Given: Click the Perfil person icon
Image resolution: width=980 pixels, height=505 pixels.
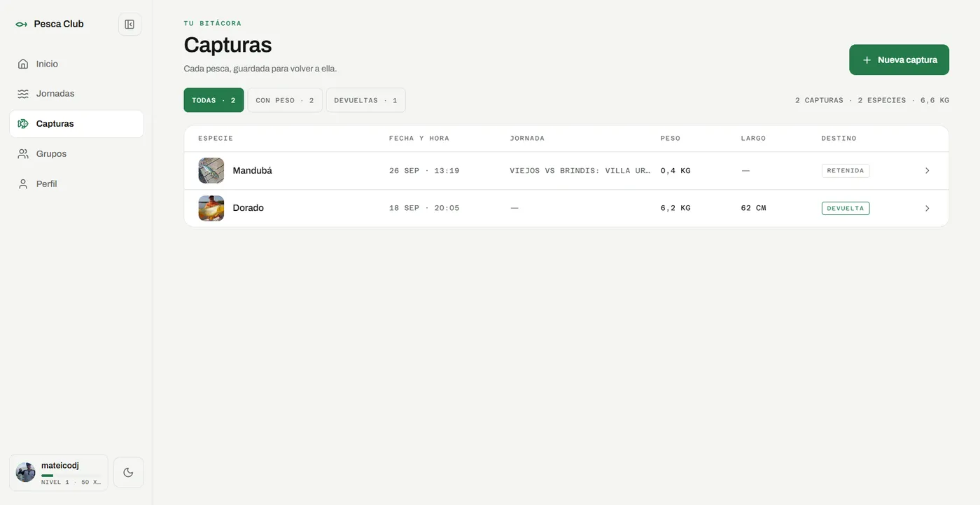Looking at the screenshot, I should tap(23, 184).
